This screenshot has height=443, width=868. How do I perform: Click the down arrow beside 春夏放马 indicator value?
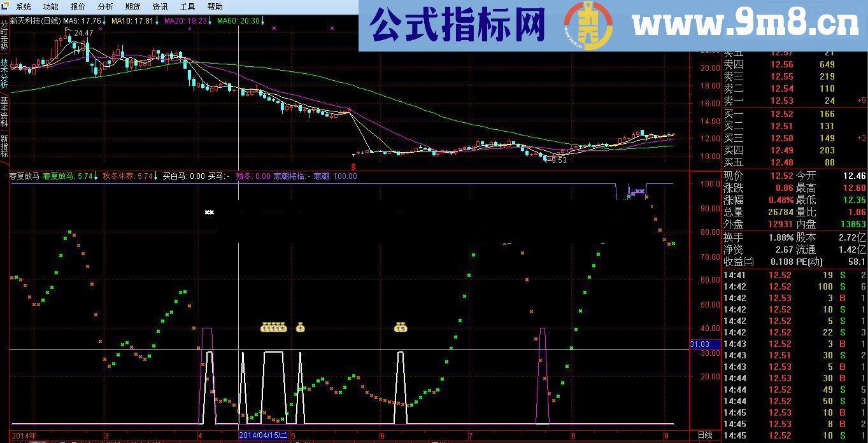pyautogui.click(x=96, y=176)
